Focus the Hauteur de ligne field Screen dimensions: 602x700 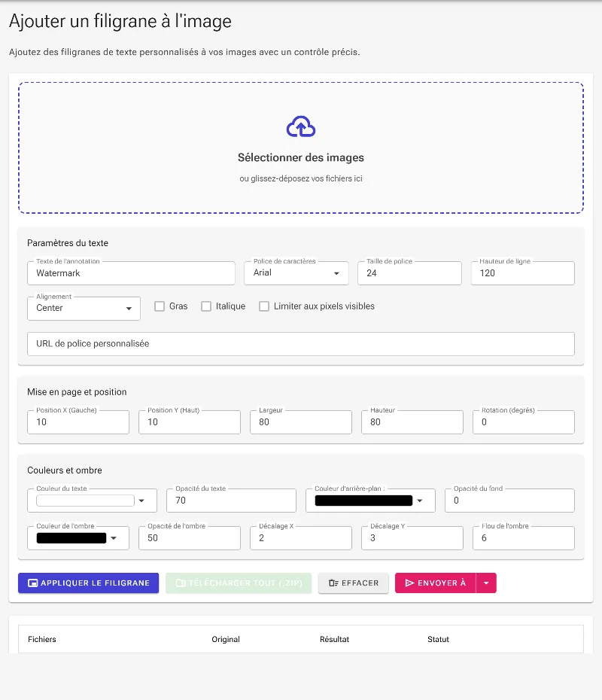coord(522,273)
